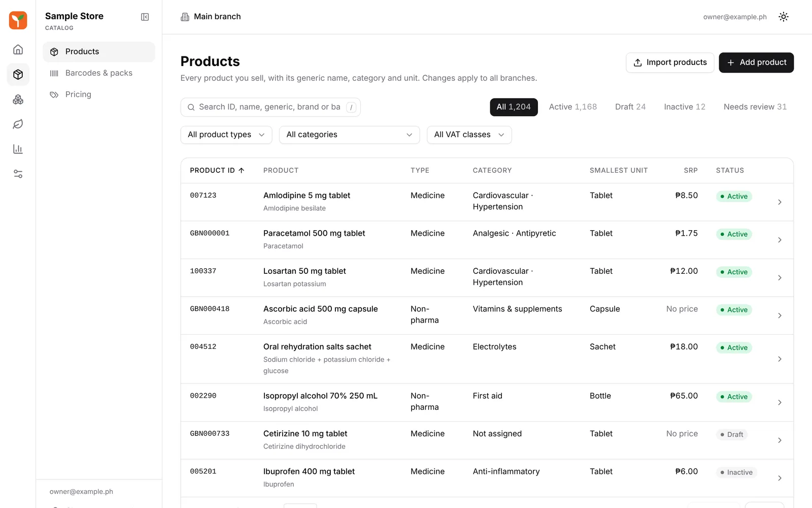This screenshot has height=508, width=812.
Task: Open the settings sliders icon in the rail
Action: coord(18,174)
